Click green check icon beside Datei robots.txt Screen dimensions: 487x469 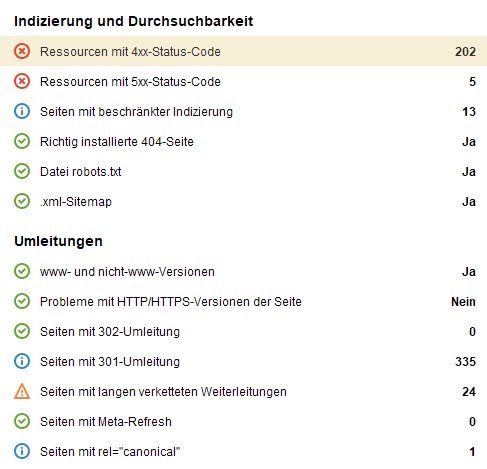point(22,171)
